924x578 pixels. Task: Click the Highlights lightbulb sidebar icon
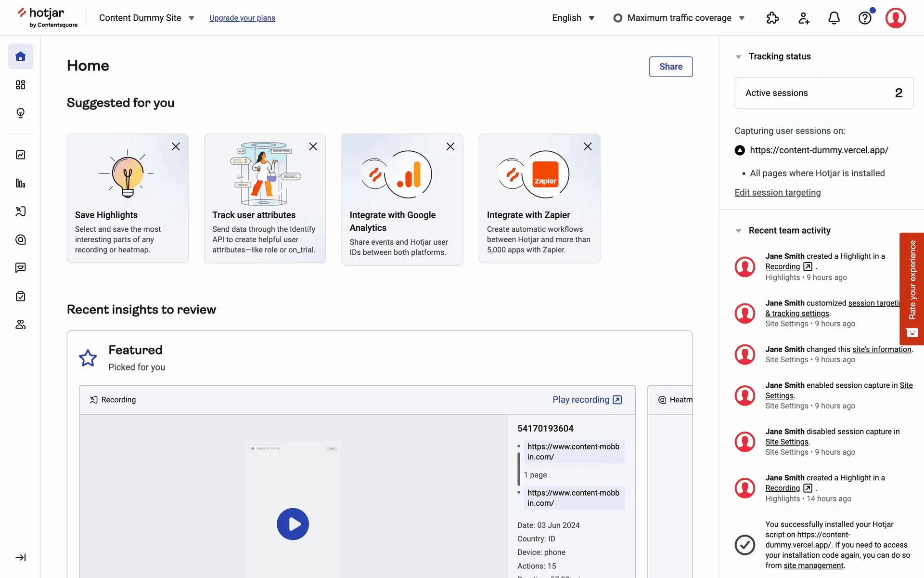[x=20, y=113]
